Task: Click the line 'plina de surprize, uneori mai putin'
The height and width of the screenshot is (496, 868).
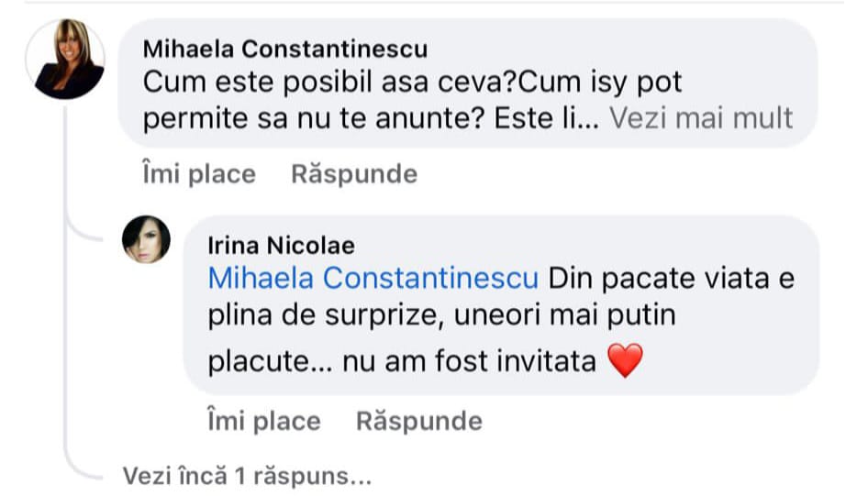Action: pos(441,317)
